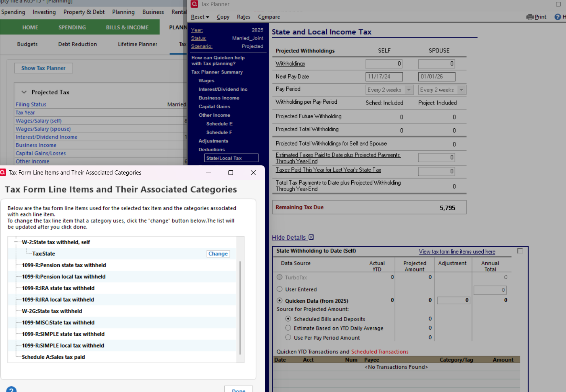
Task: Switch to the BILLS & INCOME tab
Action: coord(127,28)
